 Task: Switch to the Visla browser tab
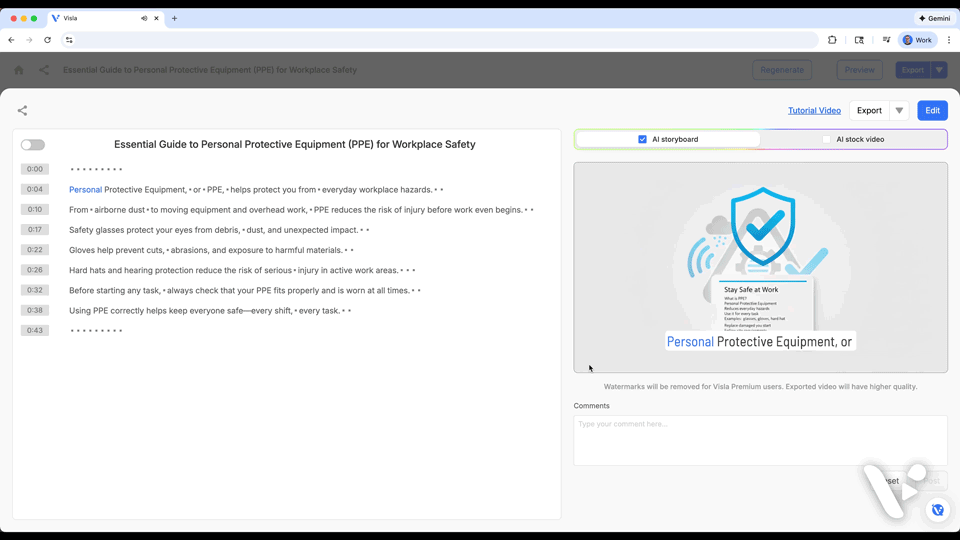coord(95,18)
